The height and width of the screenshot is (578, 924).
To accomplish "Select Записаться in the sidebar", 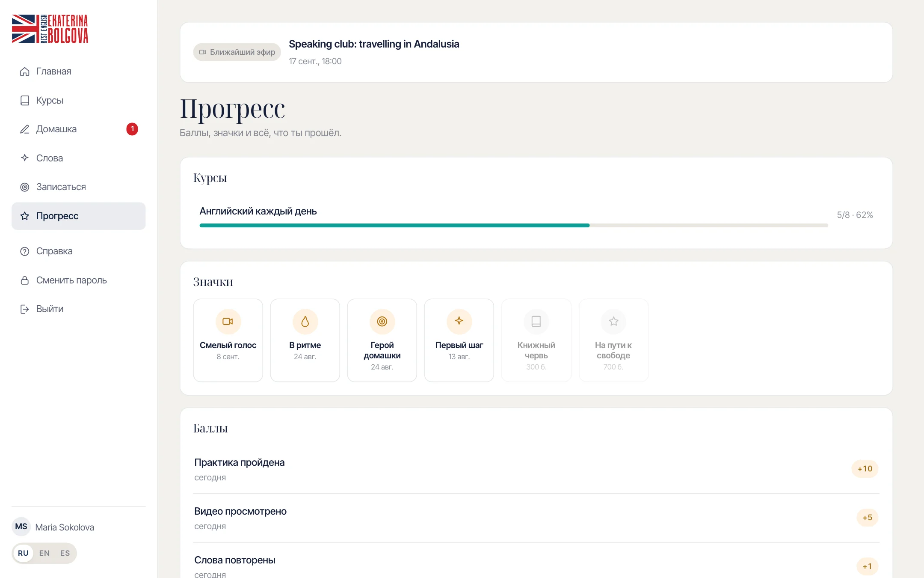I will point(78,187).
